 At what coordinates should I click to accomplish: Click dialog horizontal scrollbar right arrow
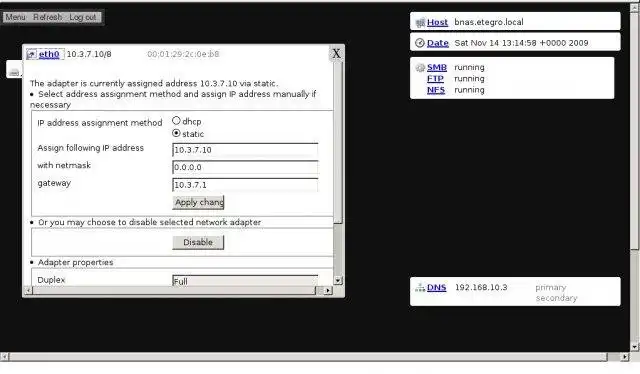[x=328, y=291]
